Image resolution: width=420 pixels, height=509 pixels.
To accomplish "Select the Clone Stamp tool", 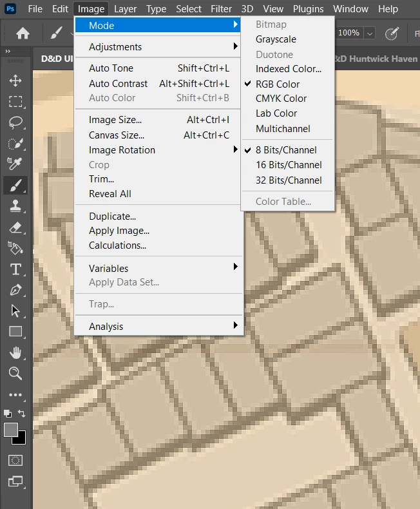I will [x=15, y=206].
